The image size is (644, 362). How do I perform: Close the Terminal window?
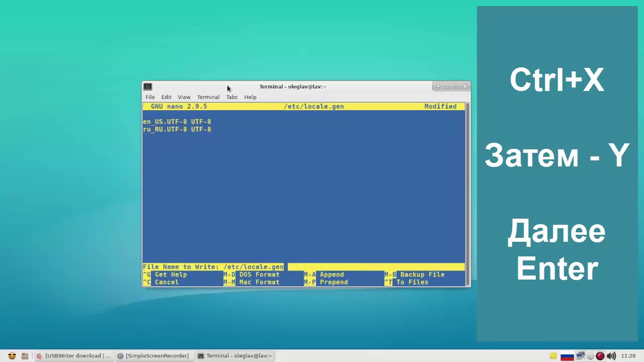[x=465, y=86]
